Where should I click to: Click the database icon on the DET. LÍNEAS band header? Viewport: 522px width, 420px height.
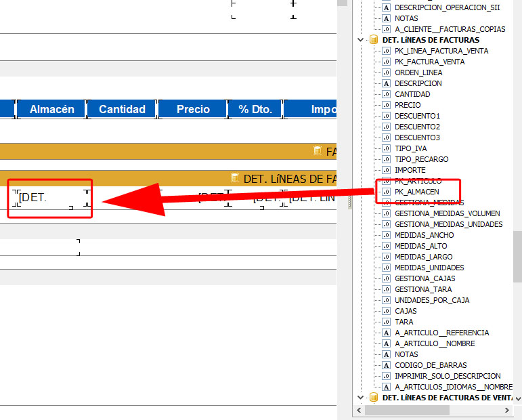point(235,178)
